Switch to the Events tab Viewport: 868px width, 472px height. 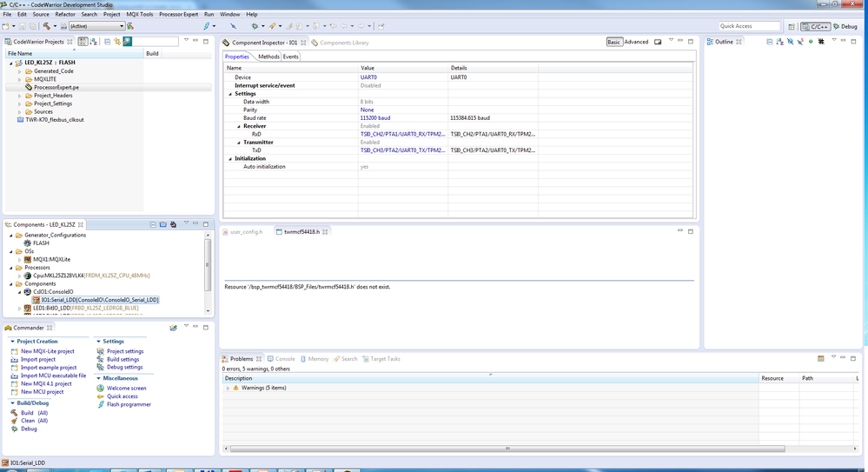(x=290, y=57)
